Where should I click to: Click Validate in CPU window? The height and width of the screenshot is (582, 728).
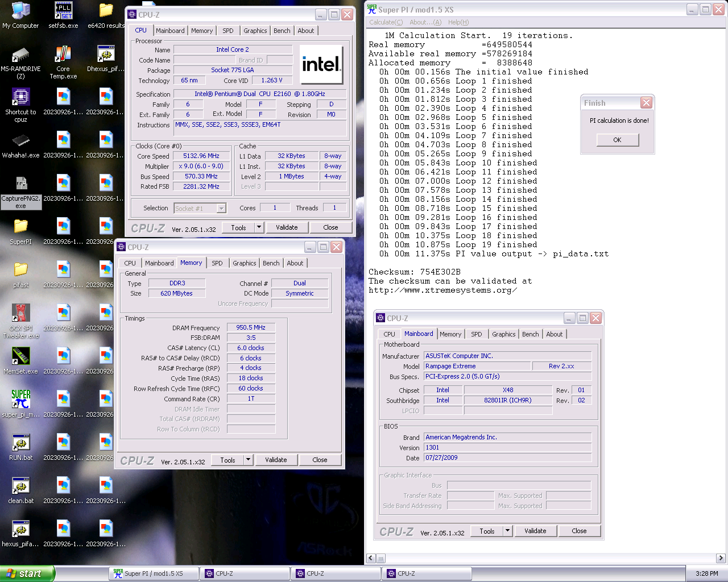(x=287, y=227)
